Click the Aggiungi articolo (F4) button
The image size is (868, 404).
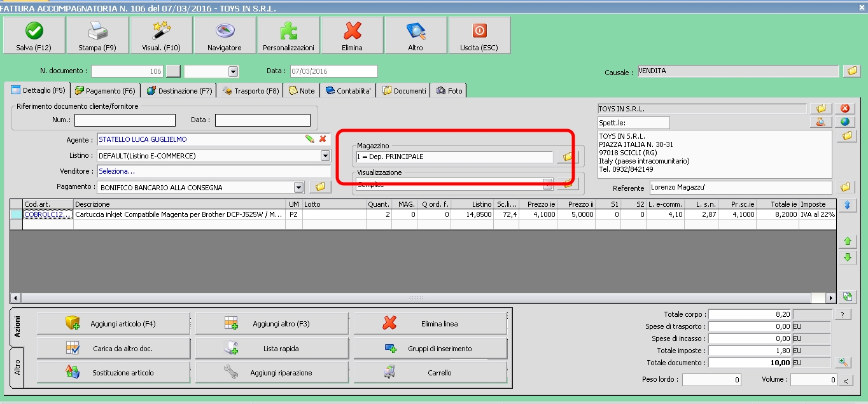113,324
